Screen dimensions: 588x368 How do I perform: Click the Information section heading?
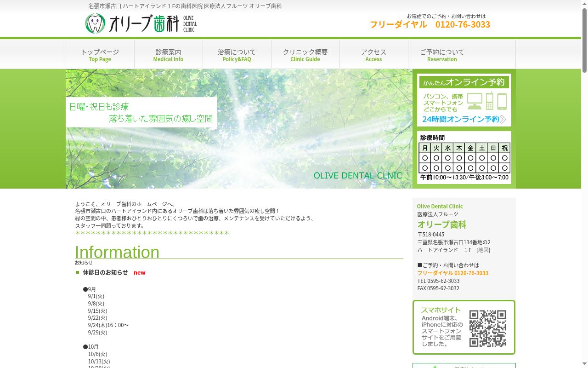(117, 252)
